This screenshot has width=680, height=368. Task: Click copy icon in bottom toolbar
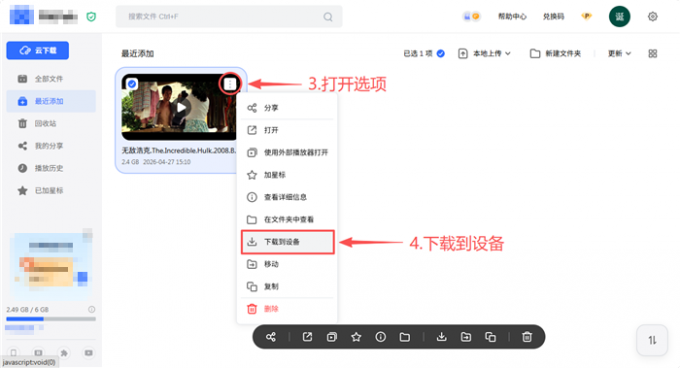(x=490, y=337)
